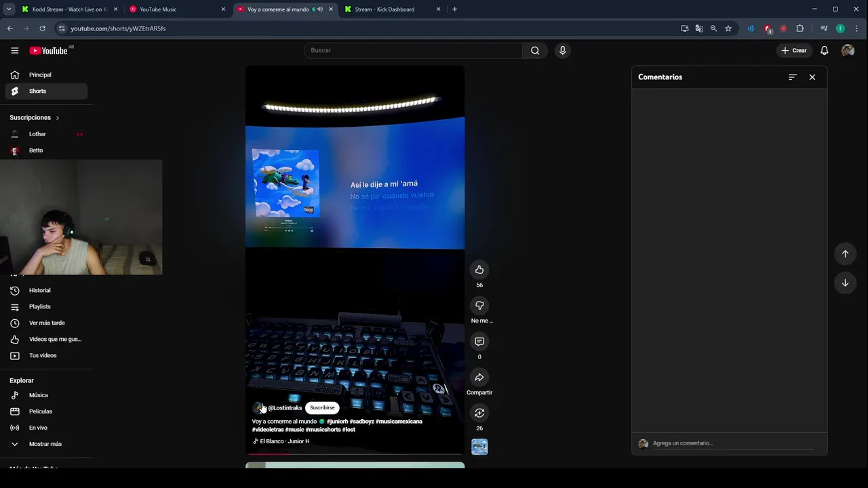This screenshot has height=488, width=868.
Task: Open the song album art thumbnail
Action: tap(479, 447)
